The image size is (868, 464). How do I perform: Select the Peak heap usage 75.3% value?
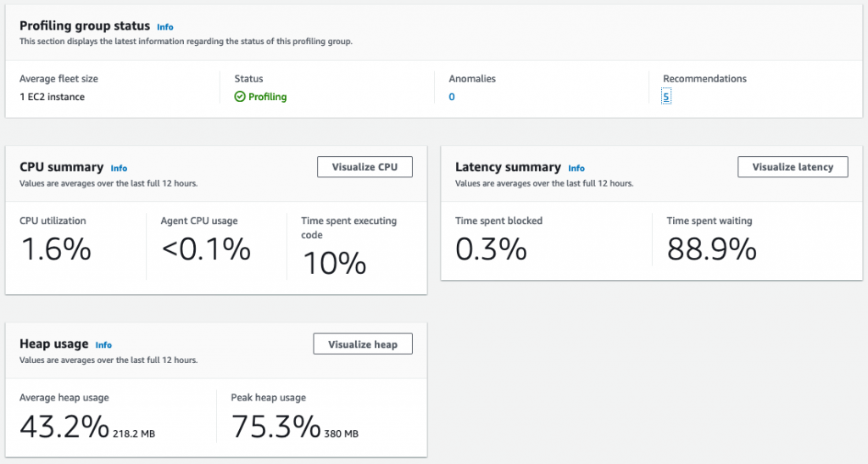pyautogui.click(x=275, y=426)
